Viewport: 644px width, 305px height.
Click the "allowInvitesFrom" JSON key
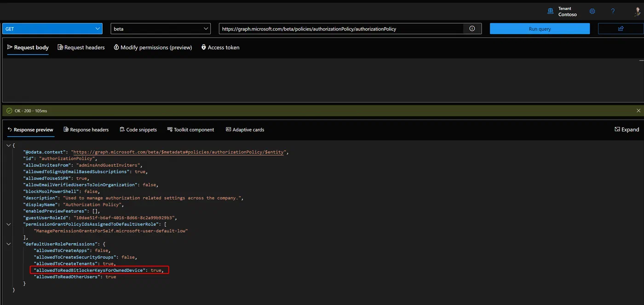[48, 165]
